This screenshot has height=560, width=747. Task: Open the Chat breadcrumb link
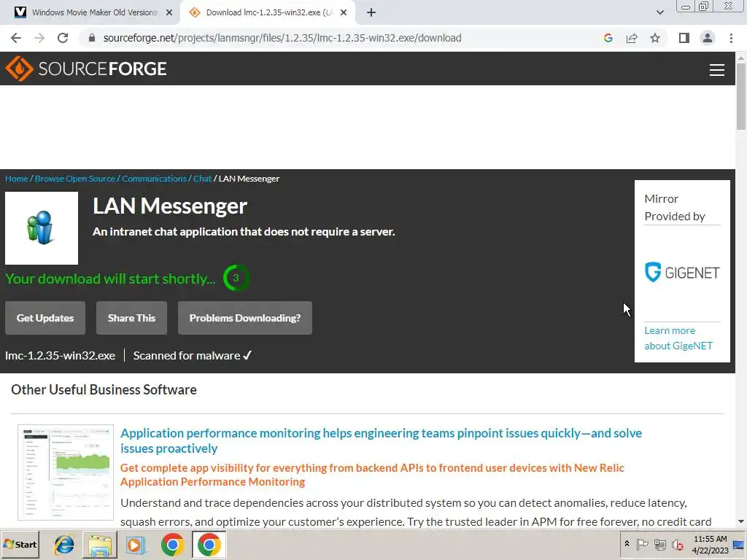pos(202,179)
